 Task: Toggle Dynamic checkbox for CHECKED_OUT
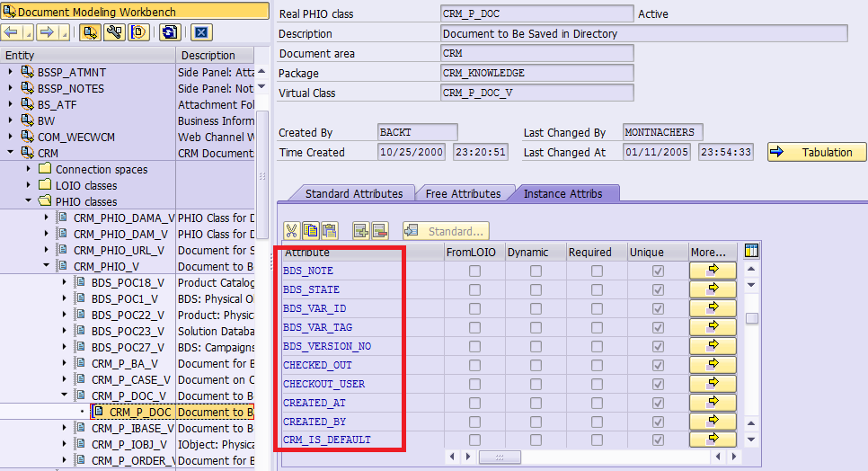[x=536, y=365]
